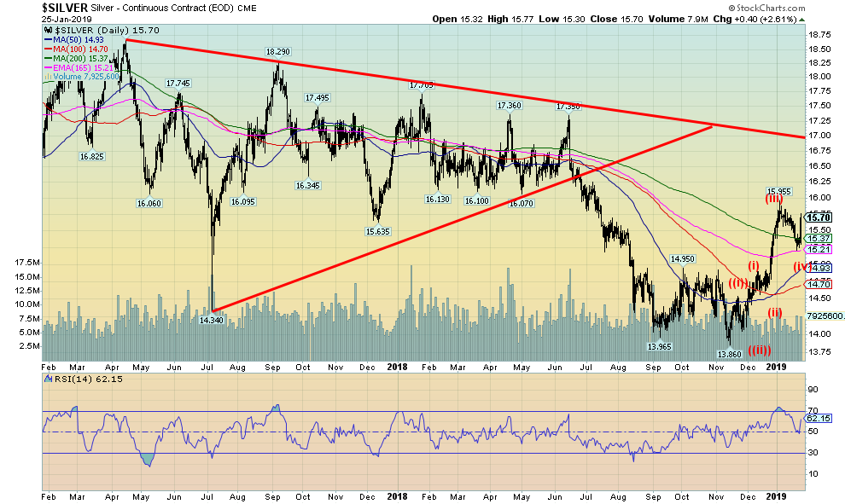Click the red wave (iv) marker
845x504 pixels.
801,267
